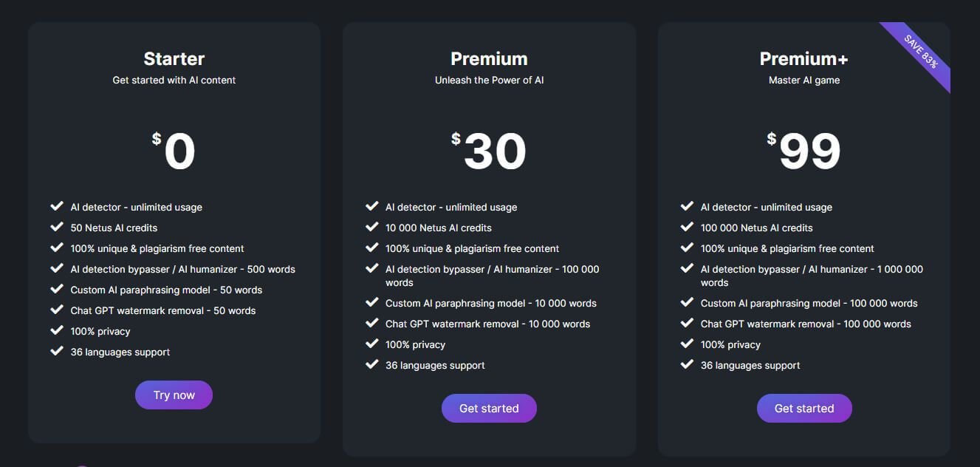
Task: Click the Starter plan title
Action: pyautogui.click(x=174, y=58)
